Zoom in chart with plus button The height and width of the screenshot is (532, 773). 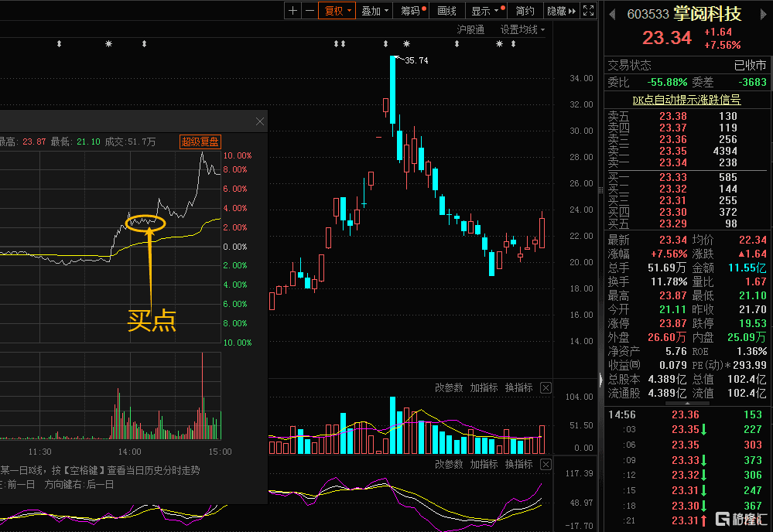(292, 10)
